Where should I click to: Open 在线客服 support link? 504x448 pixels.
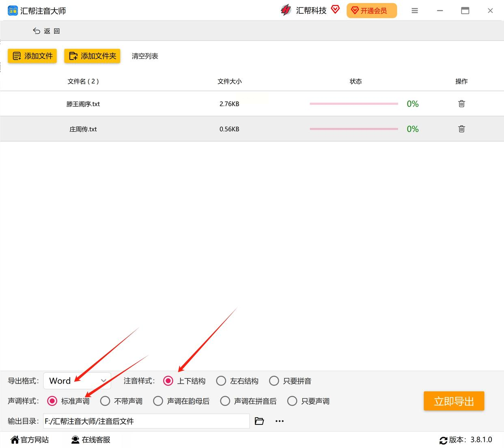(x=91, y=440)
